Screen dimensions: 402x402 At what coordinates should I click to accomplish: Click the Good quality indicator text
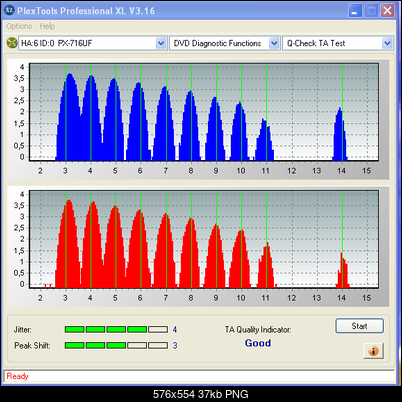click(x=258, y=343)
